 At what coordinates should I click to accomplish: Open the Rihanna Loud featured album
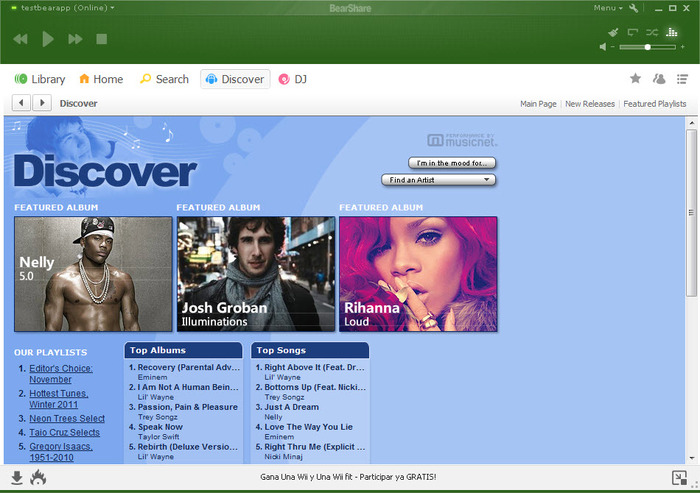pyautogui.click(x=418, y=274)
